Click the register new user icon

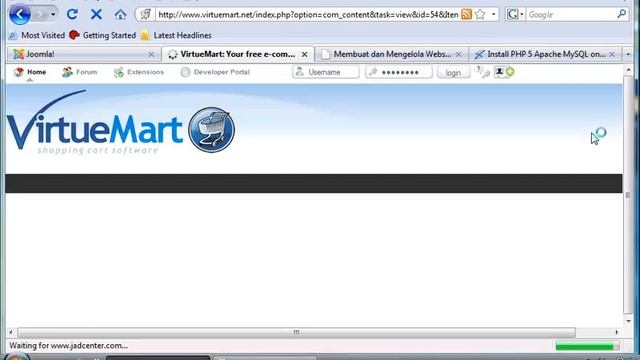[x=504, y=72]
